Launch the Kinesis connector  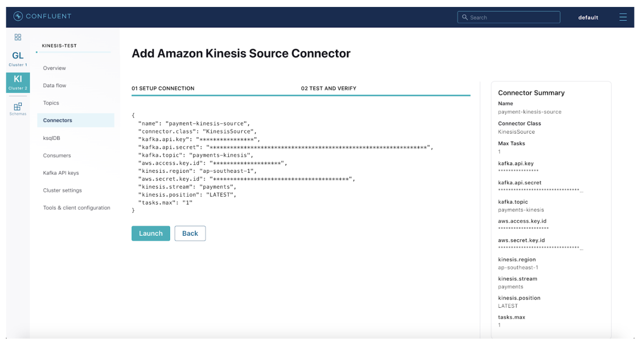(151, 233)
